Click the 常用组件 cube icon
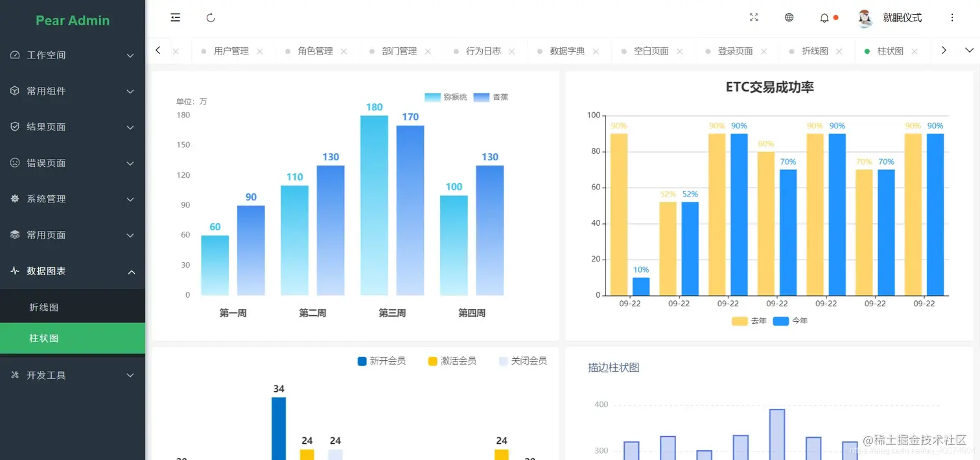 (x=15, y=91)
